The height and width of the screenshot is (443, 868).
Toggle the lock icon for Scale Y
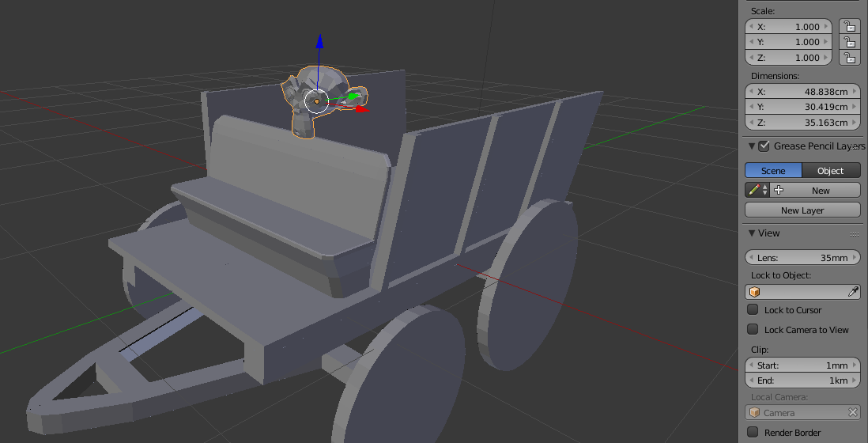[850, 41]
